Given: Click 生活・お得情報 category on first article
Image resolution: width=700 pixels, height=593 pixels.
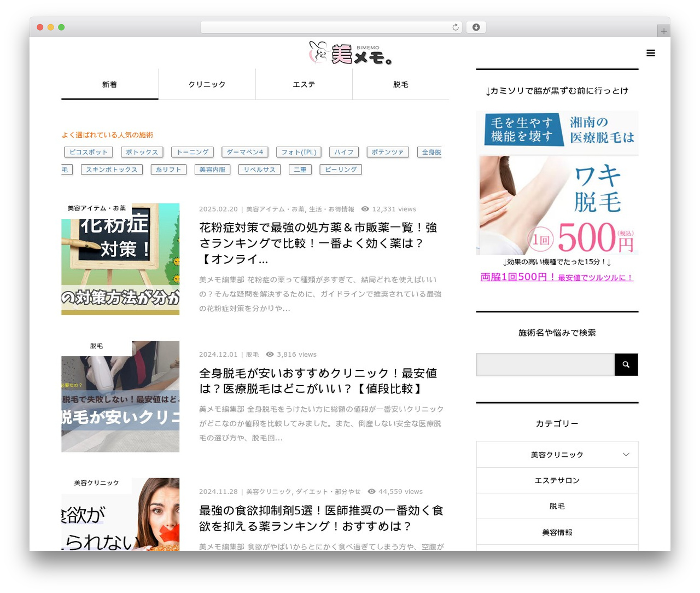Looking at the screenshot, I should tap(331, 209).
